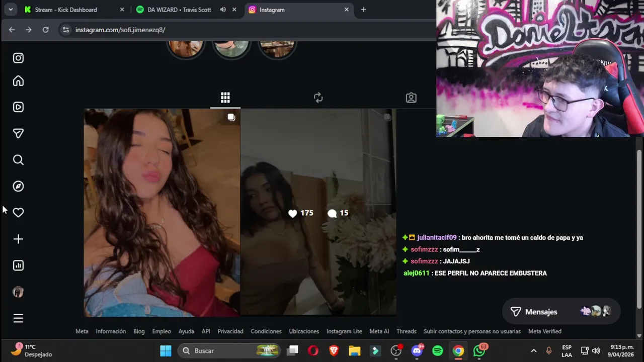Open Subir contactos y personas no usuarias link
This screenshot has height=362, width=644.
472,331
